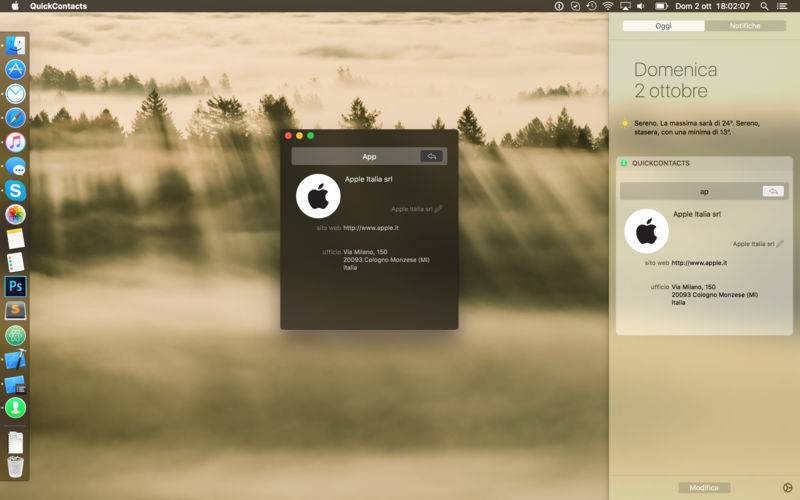Open Sublime Text from the dock
Image resolution: width=800 pixels, height=500 pixels.
(15, 310)
